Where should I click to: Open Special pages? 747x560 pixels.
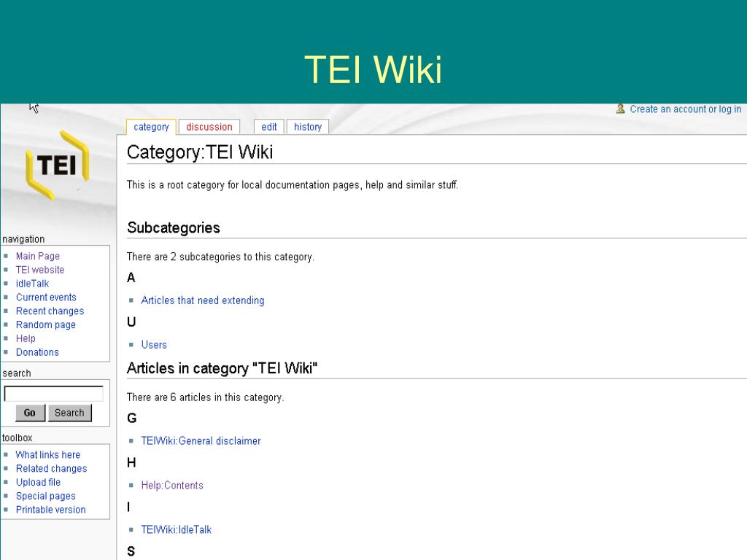(x=46, y=496)
